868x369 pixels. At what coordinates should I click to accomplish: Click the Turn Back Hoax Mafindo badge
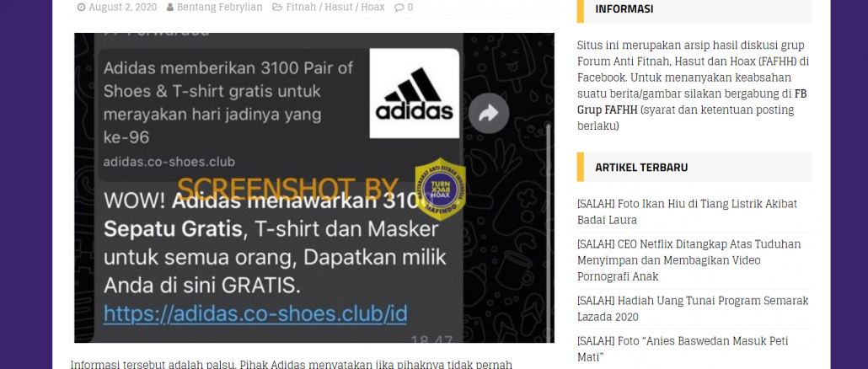click(440, 190)
